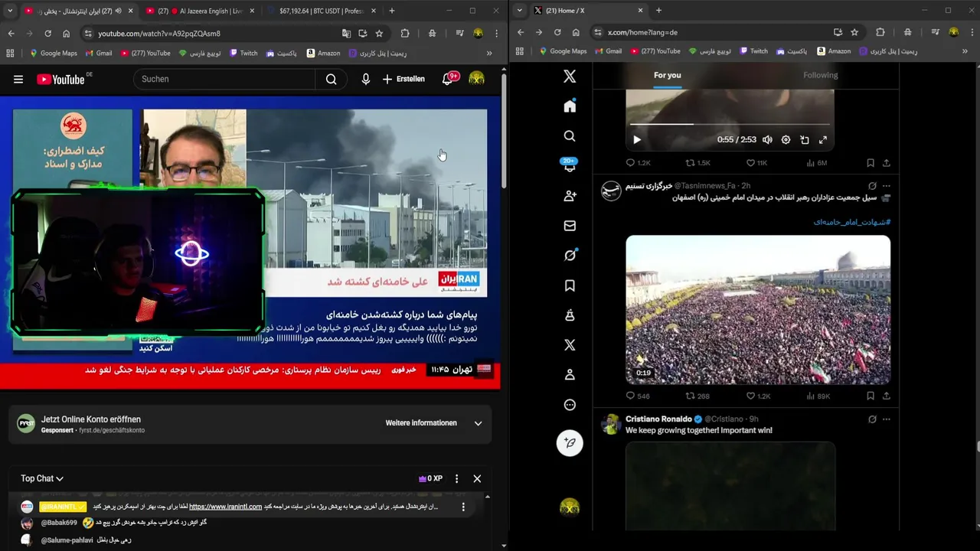This screenshot has width=980, height=551.
Task: Compose a new post on X
Action: (x=570, y=443)
